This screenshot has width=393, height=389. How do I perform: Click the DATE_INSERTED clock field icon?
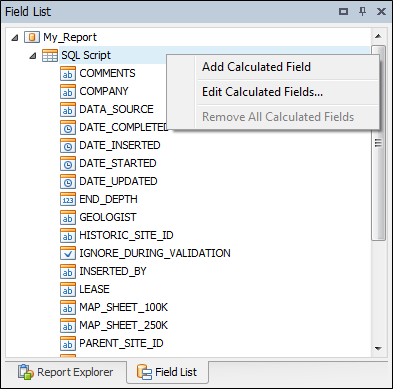coord(68,145)
